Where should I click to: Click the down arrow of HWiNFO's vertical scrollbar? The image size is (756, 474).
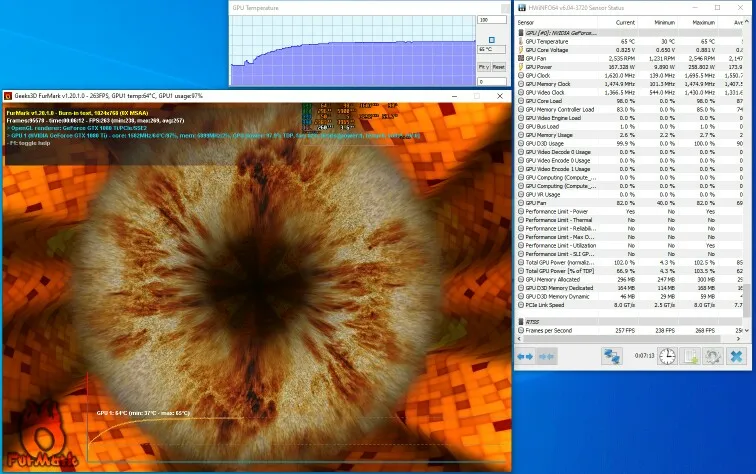[747, 331]
